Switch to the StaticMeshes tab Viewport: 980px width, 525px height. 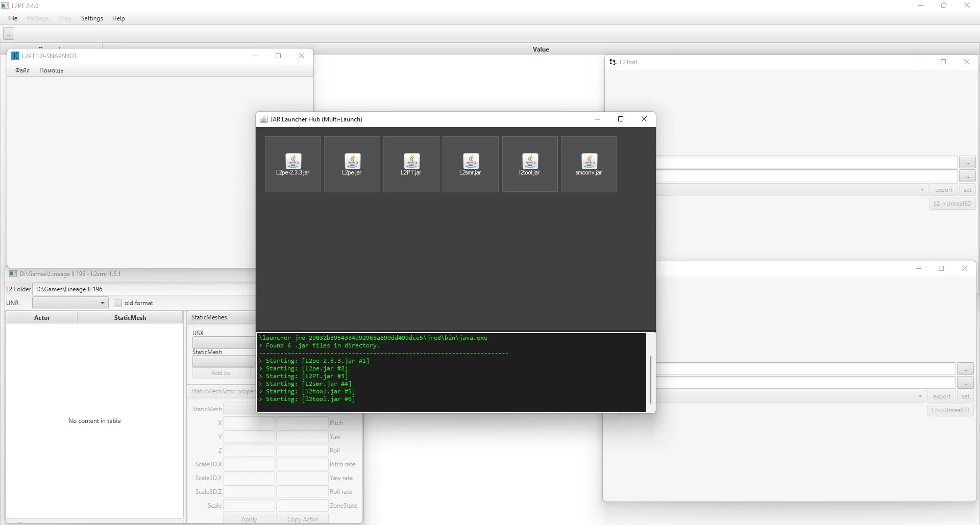(209, 317)
